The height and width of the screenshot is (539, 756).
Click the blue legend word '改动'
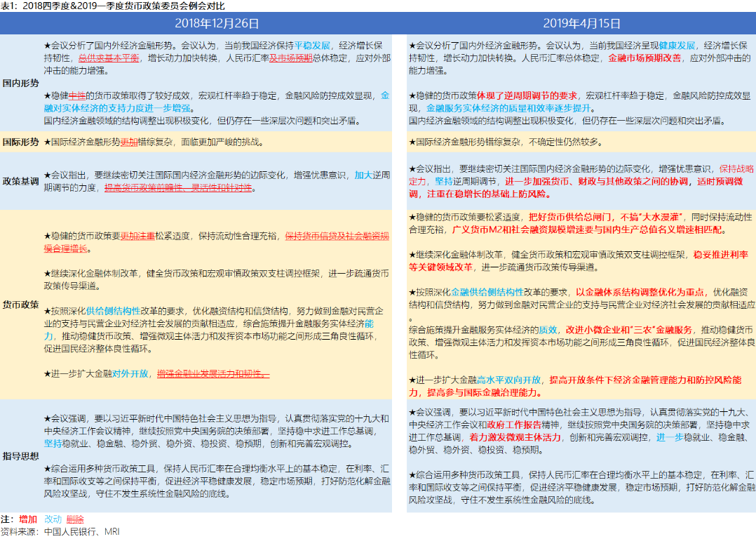coord(53,519)
